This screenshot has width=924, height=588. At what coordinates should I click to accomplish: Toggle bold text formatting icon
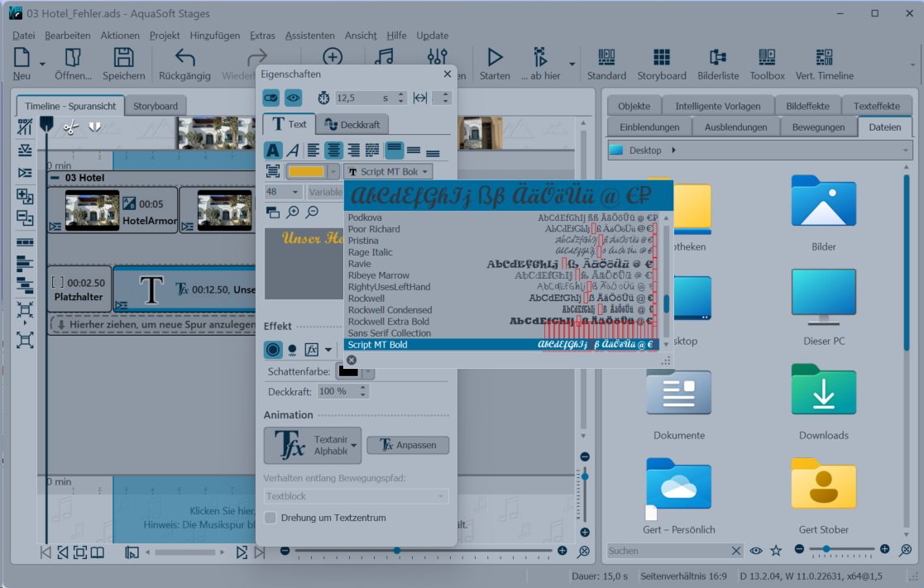coord(273,151)
